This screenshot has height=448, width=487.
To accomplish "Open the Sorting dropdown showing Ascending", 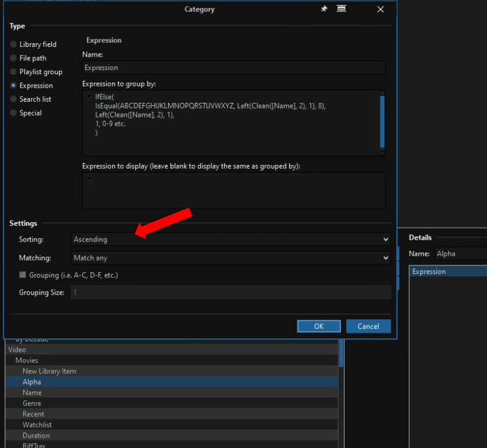I will point(231,239).
